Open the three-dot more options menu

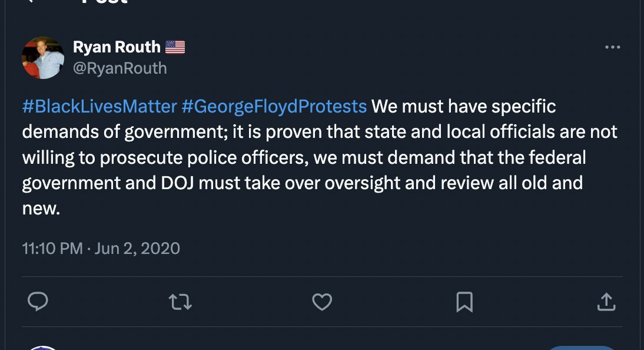613,48
